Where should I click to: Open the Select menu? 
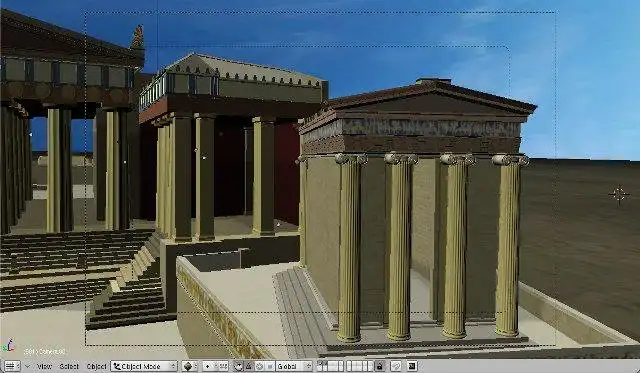[69, 366]
